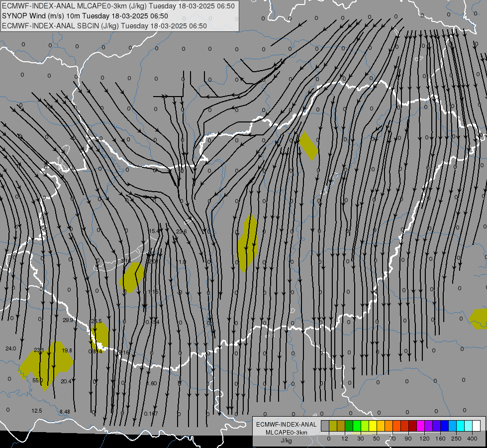Viewport: 487px width, 448px height.
Task: Click legend scale label 250
Action: [x=456, y=439]
